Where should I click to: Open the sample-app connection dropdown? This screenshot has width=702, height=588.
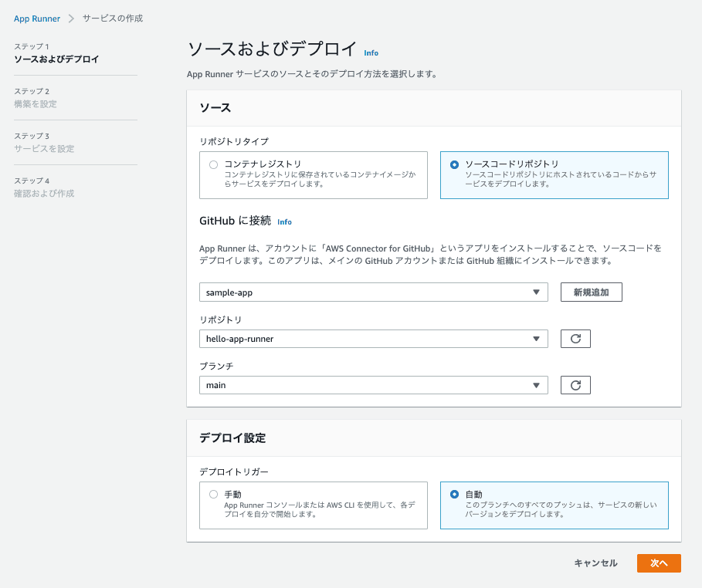tap(536, 292)
